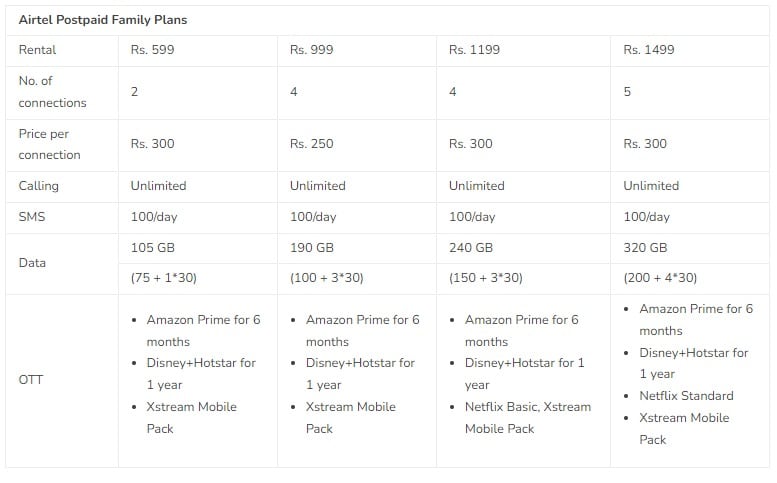Select the Data row label

32,263
